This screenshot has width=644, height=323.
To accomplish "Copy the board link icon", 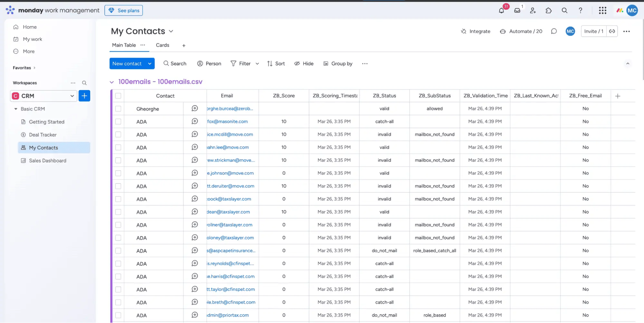I will point(612,31).
